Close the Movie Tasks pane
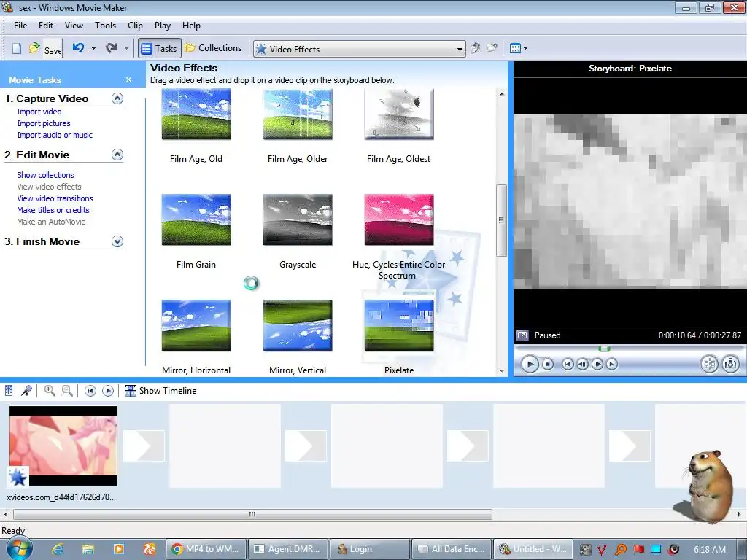This screenshot has height=560, width=747. pos(128,79)
